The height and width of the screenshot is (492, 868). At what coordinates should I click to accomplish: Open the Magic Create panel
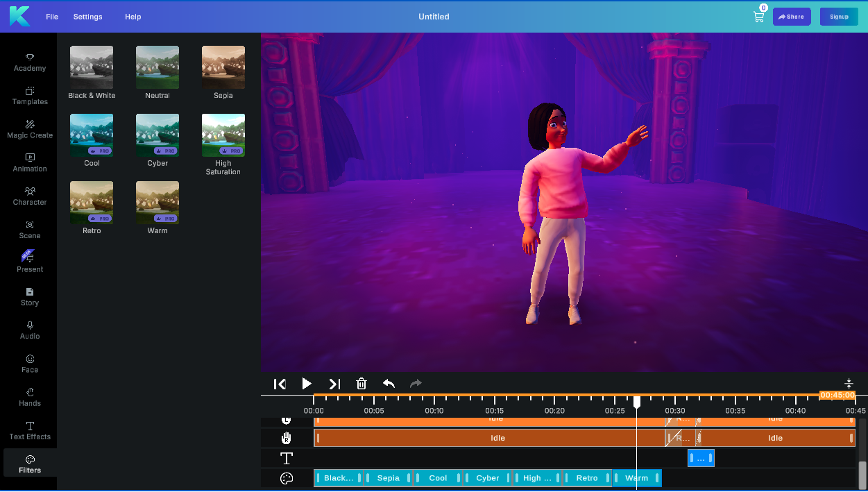click(x=29, y=129)
